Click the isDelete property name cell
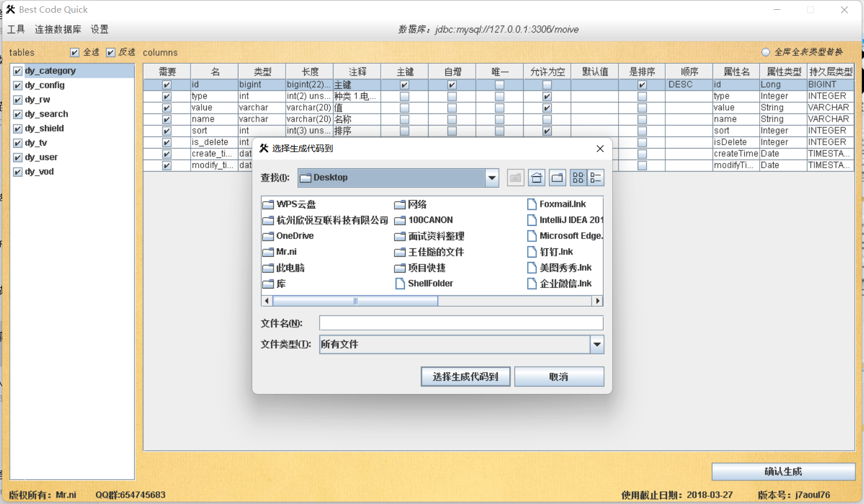This screenshot has height=504, width=864. pos(736,142)
